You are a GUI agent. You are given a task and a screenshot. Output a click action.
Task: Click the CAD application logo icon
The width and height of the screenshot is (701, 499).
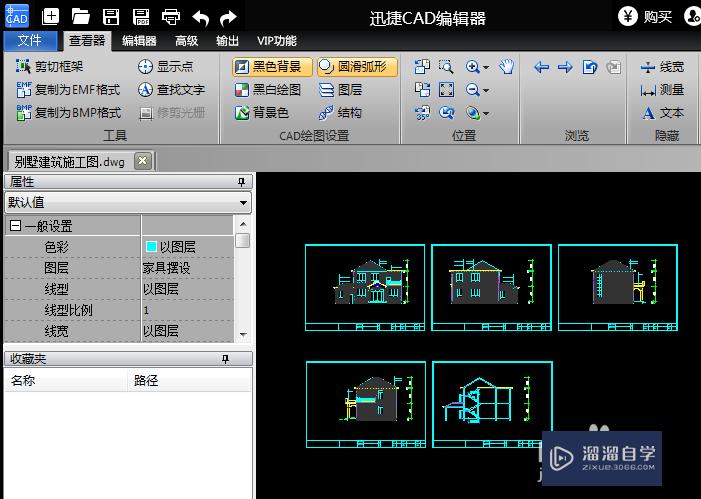click(17, 16)
